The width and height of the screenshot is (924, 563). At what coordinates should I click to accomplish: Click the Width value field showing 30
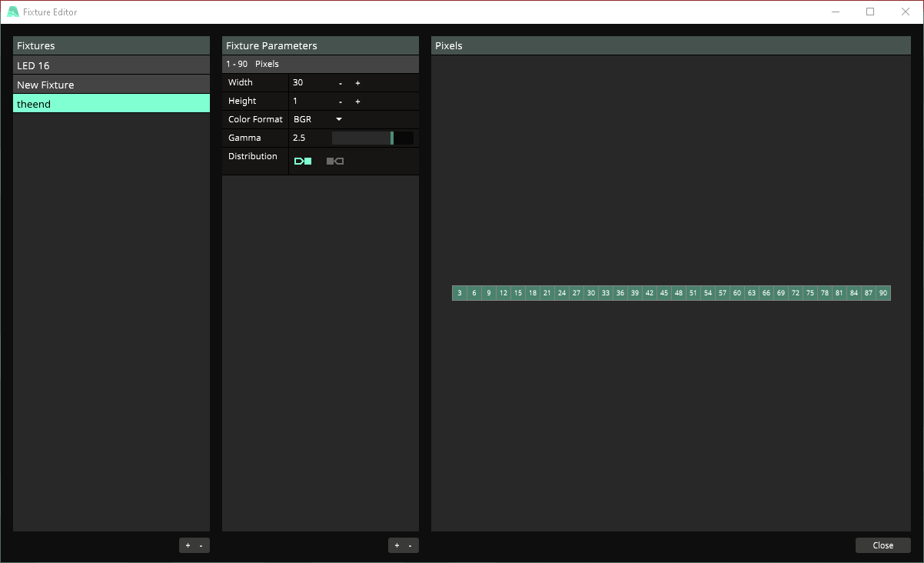point(310,82)
